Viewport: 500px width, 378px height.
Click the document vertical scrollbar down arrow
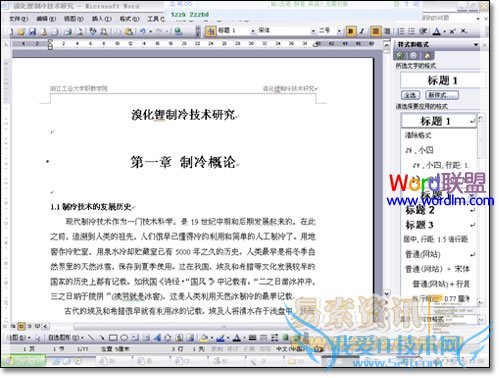pos(387,294)
